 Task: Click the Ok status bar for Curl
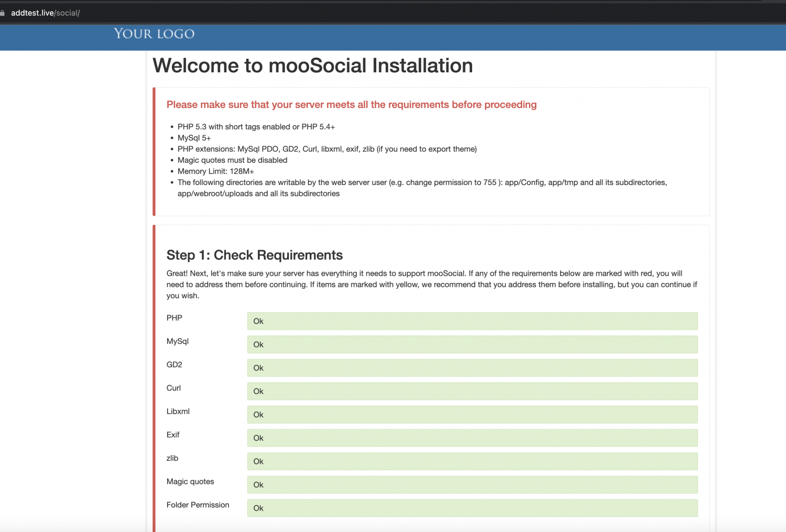coord(472,391)
